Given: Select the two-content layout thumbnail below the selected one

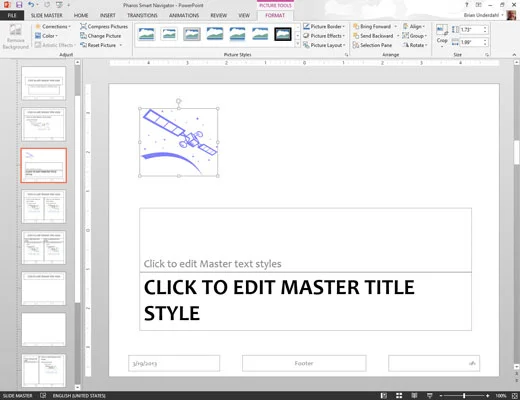Looking at the screenshot, I should click(x=44, y=206).
